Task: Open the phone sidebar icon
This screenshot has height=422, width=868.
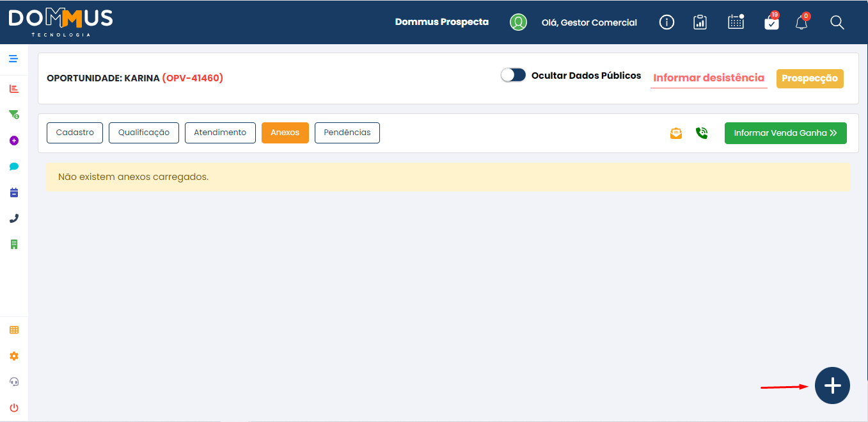Action: (14, 218)
